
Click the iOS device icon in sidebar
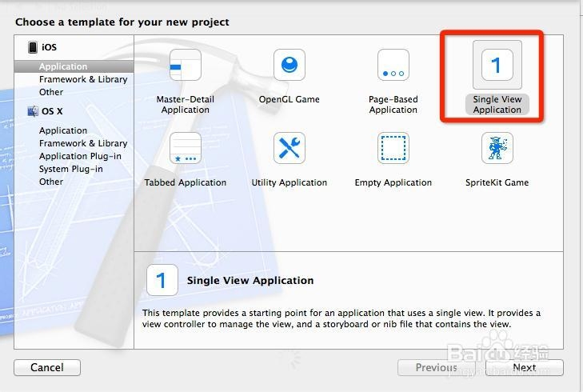(33, 47)
